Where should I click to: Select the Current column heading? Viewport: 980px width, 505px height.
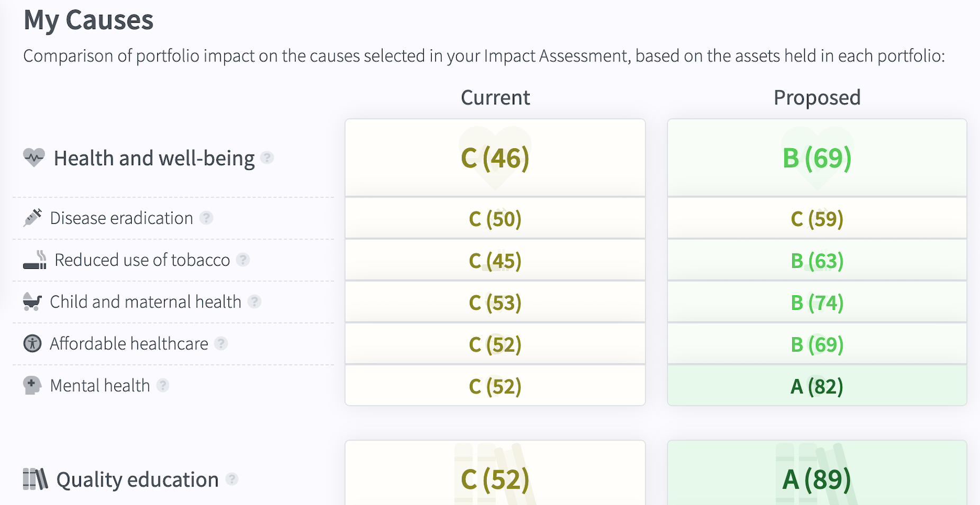coord(495,98)
